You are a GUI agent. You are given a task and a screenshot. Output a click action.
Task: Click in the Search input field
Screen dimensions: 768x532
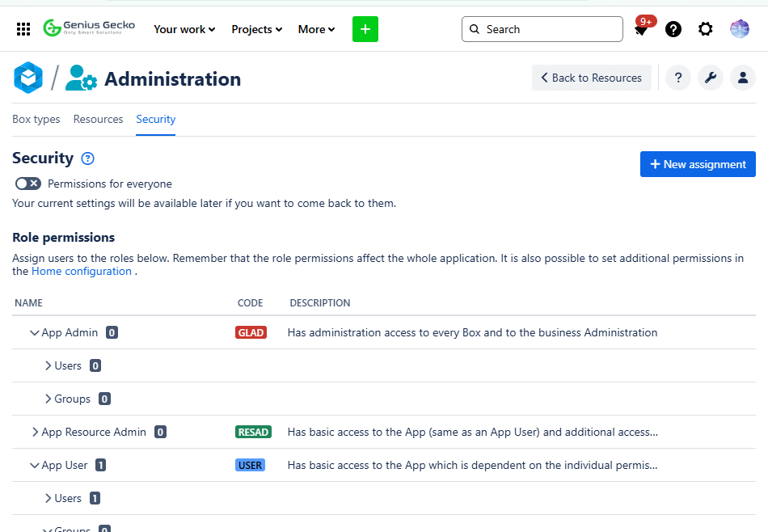pos(550,29)
